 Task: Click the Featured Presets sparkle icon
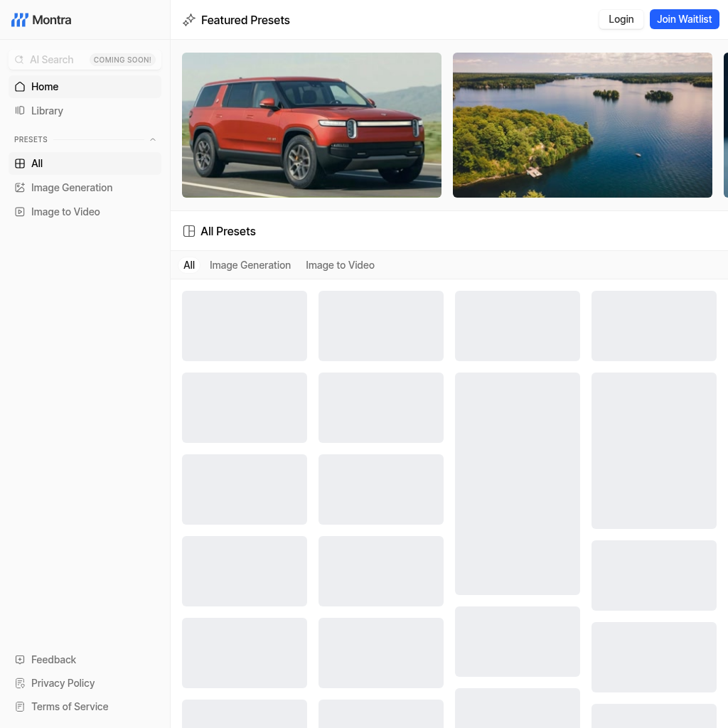pyautogui.click(x=189, y=20)
